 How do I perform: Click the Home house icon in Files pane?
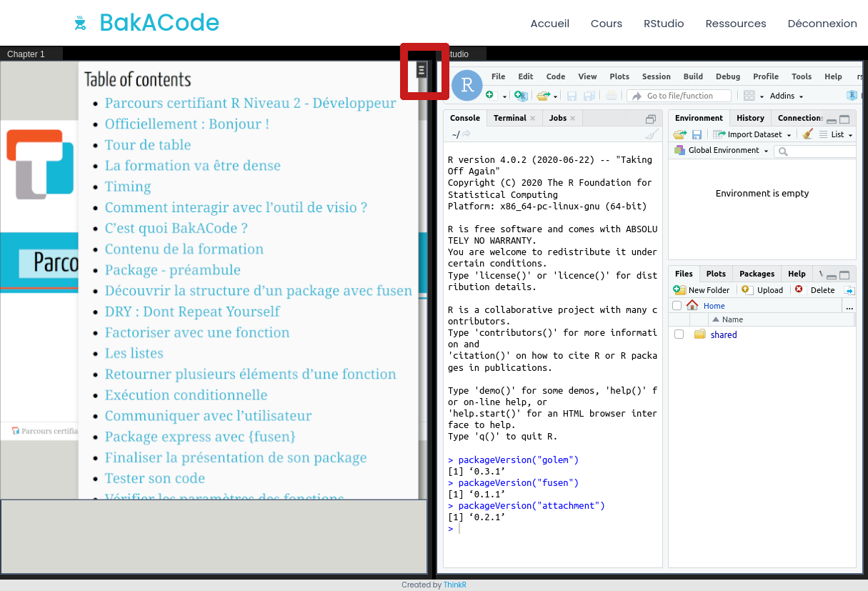[x=692, y=305]
